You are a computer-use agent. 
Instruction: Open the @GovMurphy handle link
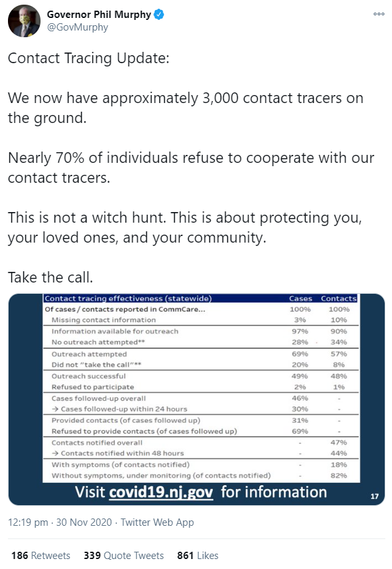78,27
